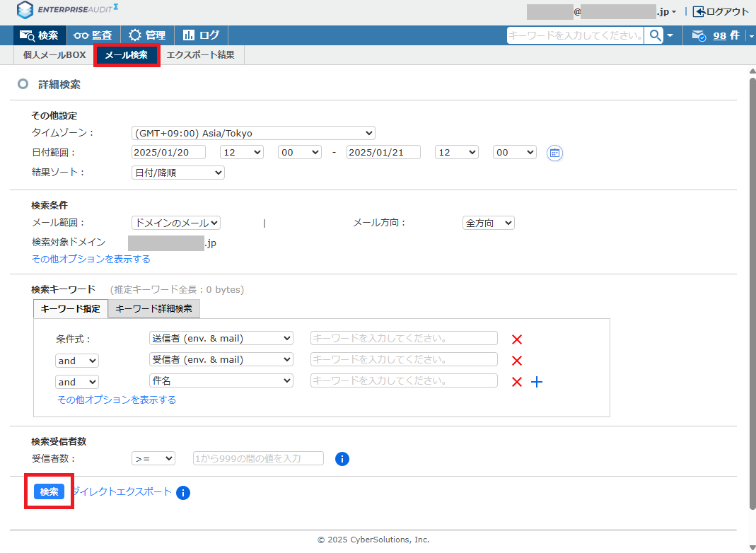Viewport: 756px width, 553px height.
Task: Switch to メール検索 tab
Action: pos(127,55)
